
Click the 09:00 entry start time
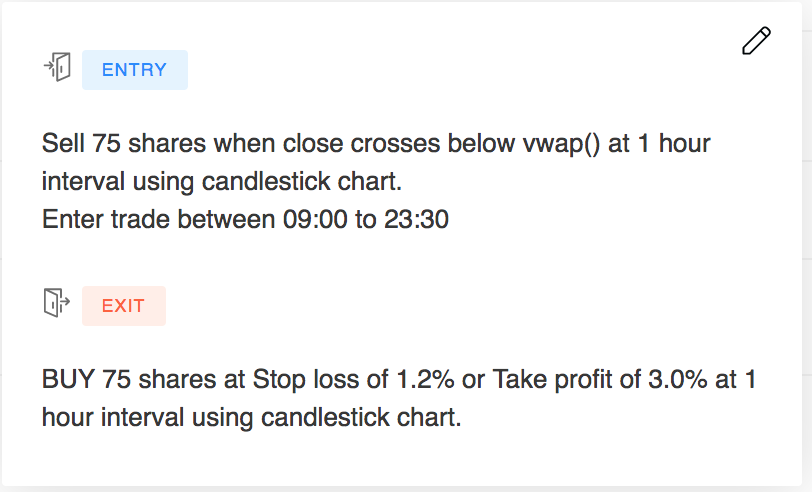(x=315, y=220)
